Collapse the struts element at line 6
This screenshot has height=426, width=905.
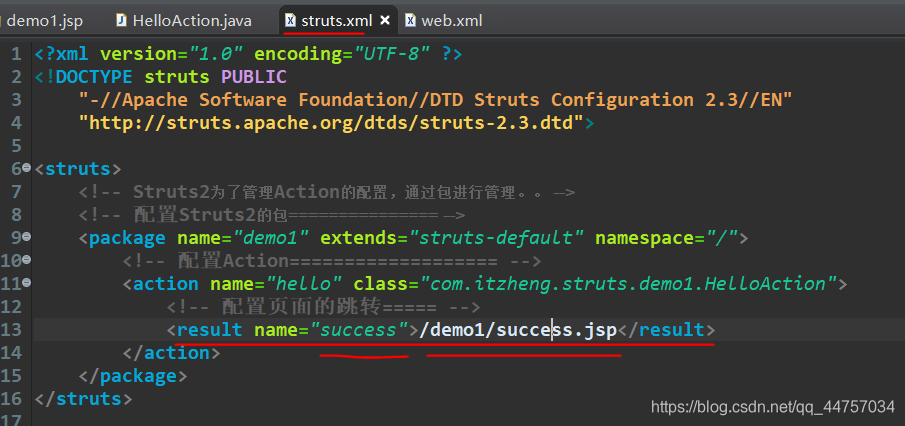coord(26,168)
